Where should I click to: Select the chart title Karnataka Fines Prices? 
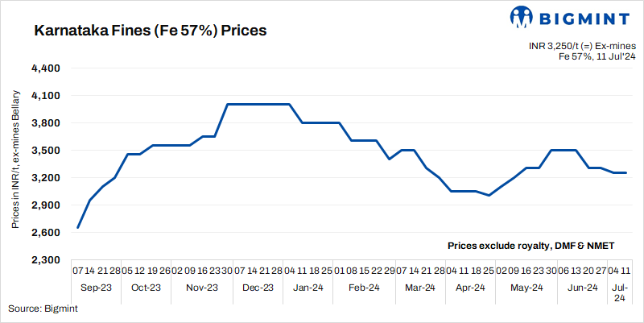click(x=150, y=31)
